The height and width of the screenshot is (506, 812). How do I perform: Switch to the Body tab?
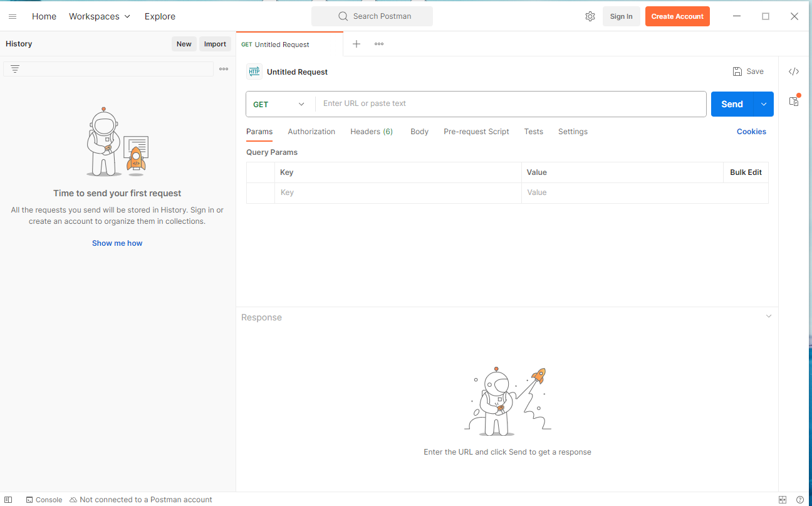point(419,132)
